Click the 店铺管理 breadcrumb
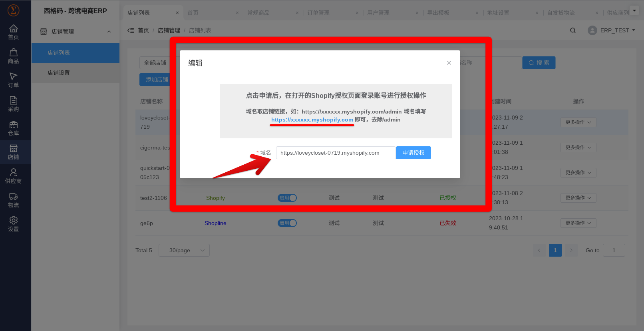The height and width of the screenshot is (331, 644). [169, 30]
